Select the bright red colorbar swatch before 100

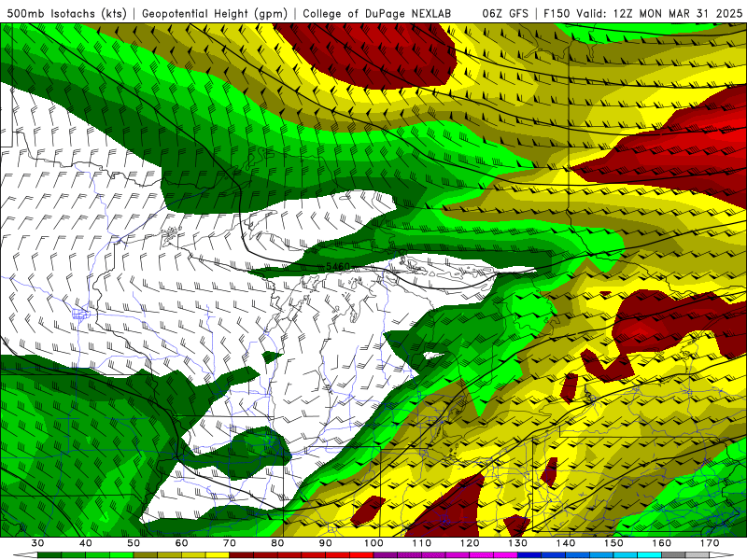(361, 555)
